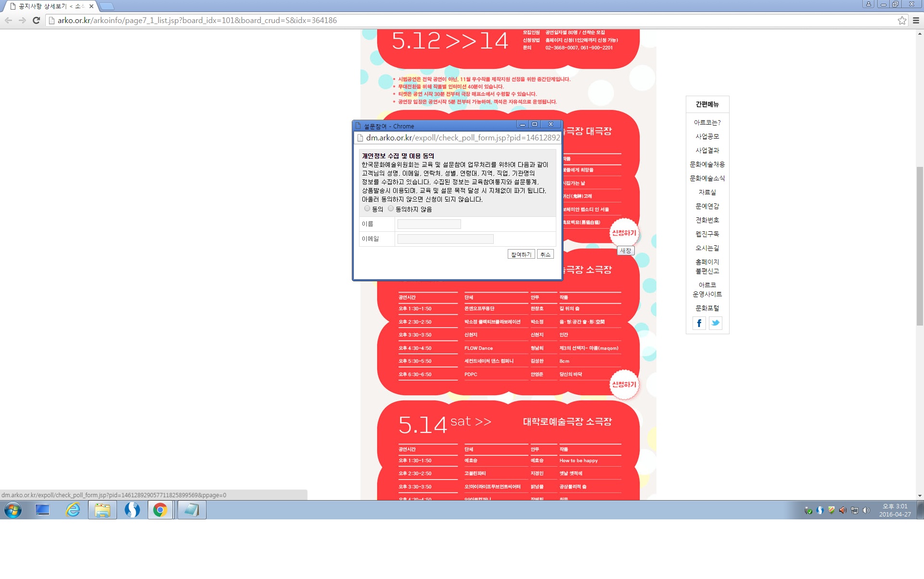This screenshot has width=924, height=579.
Task: Click the 이름 input field
Action: 429,224
